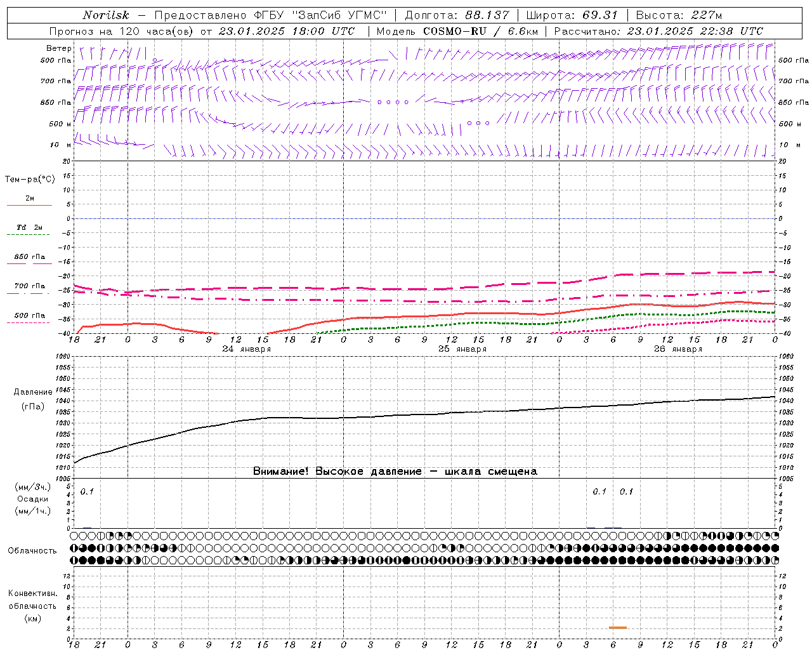Click Рассчитано: 23.01.2025 22:38 UTC text

(x=658, y=31)
